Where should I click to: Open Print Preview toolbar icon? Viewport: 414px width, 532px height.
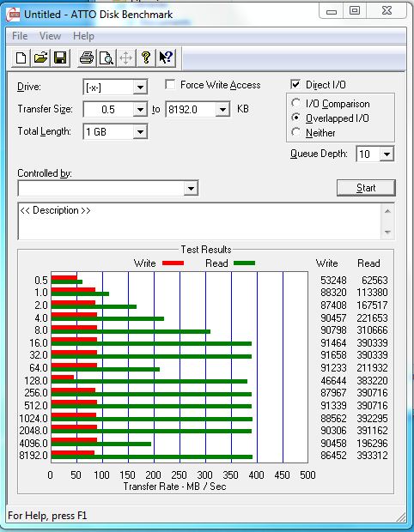pyautogui.click(x=107, y=57)
